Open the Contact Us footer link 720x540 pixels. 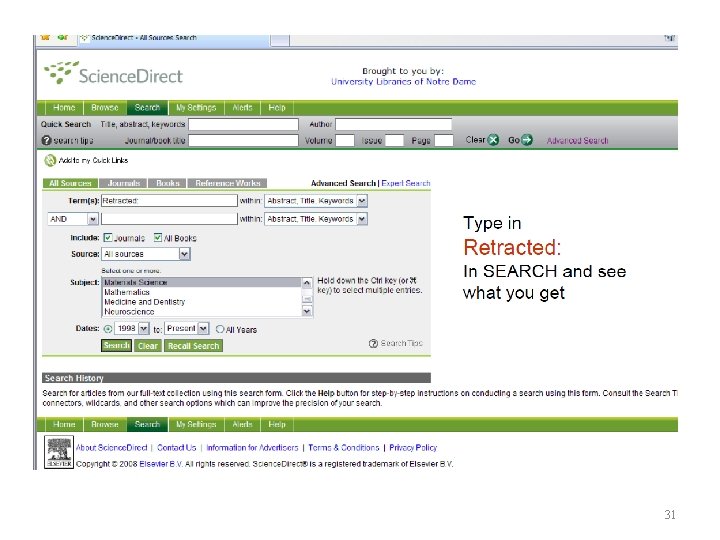(x=177, y=447)
